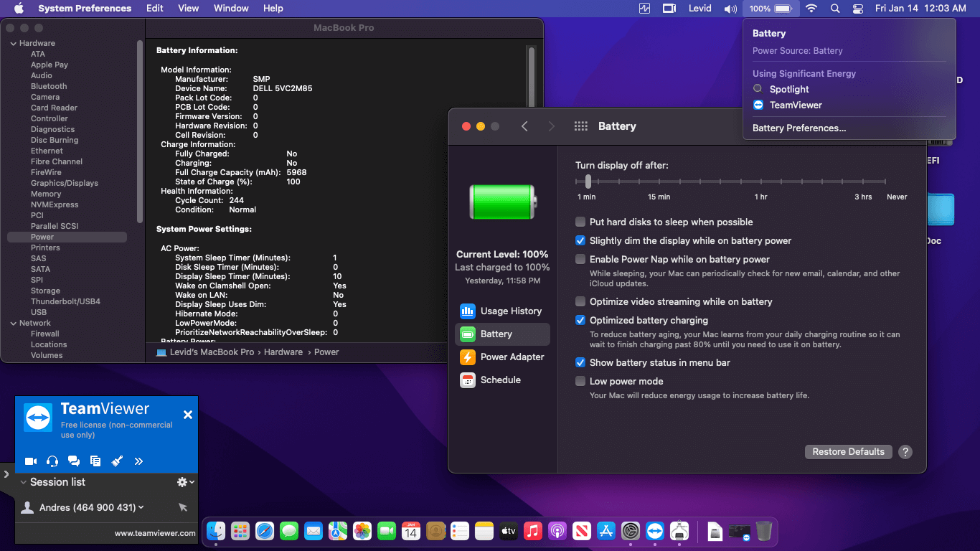Show all preferences with the grid icon
The image size is (980, 551).
point(581,126)
